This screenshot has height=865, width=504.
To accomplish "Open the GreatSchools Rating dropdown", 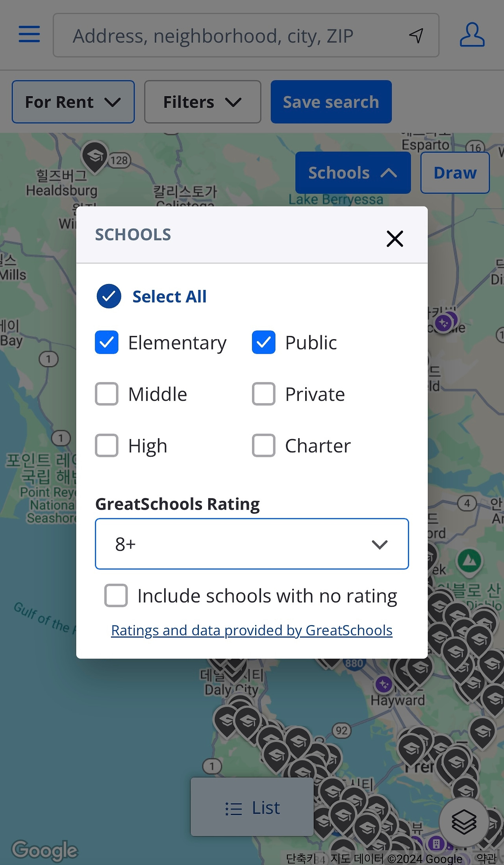I will [252, 544].
